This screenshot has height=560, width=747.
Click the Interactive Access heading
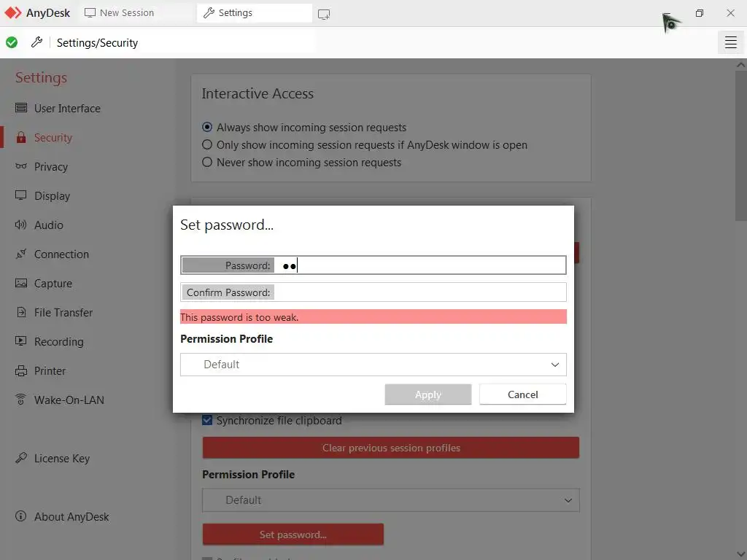[x=258, y=93]
